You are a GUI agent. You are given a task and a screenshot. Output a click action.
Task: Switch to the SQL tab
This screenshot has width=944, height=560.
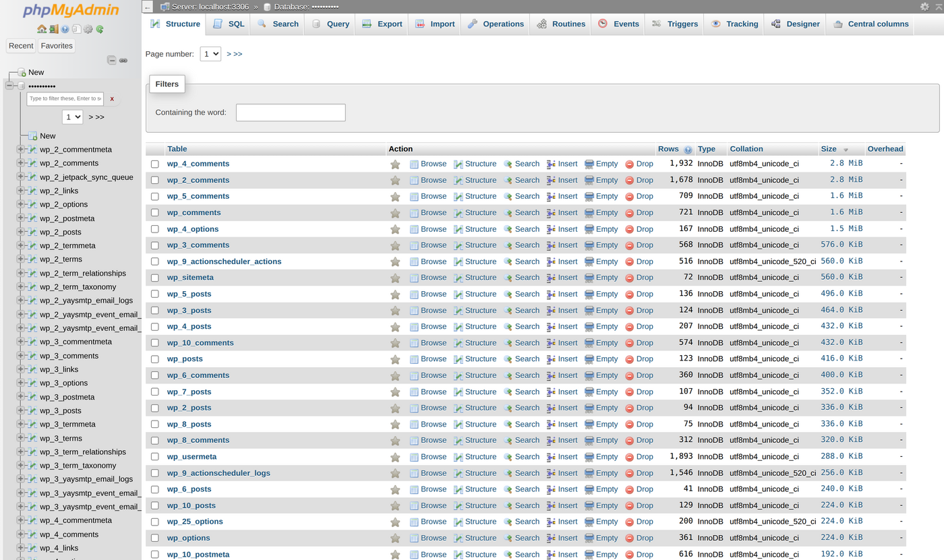229,24
